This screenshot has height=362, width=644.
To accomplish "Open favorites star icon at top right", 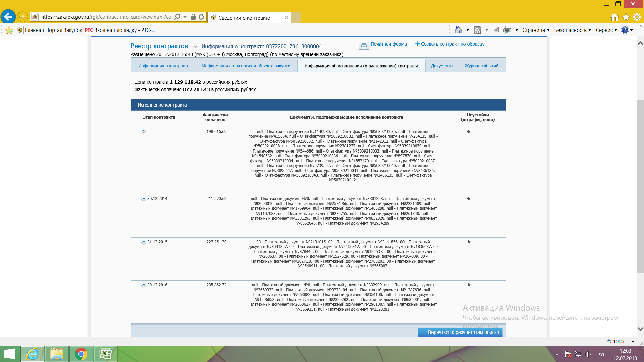I will tap(626, 17).
